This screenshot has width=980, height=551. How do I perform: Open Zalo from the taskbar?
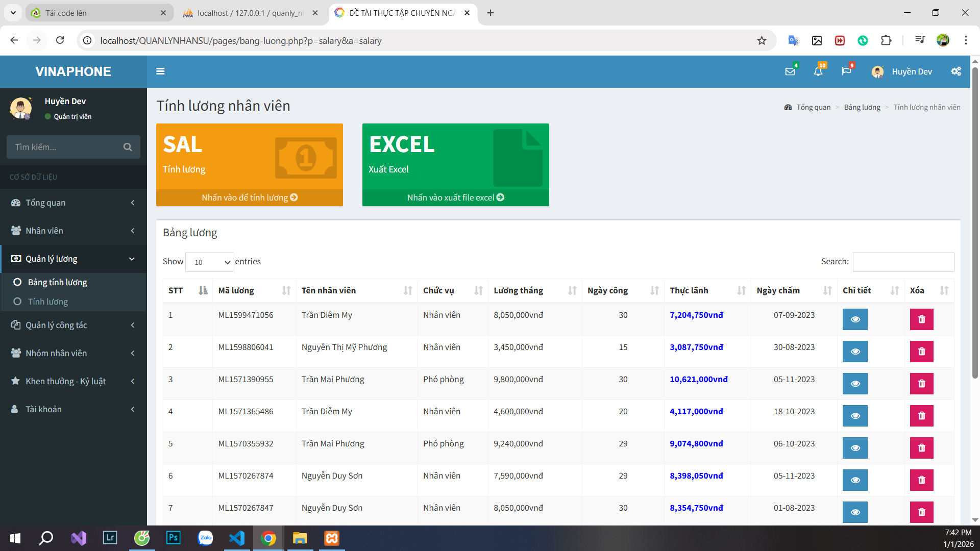pyautogui.click(x=205, y=538)
